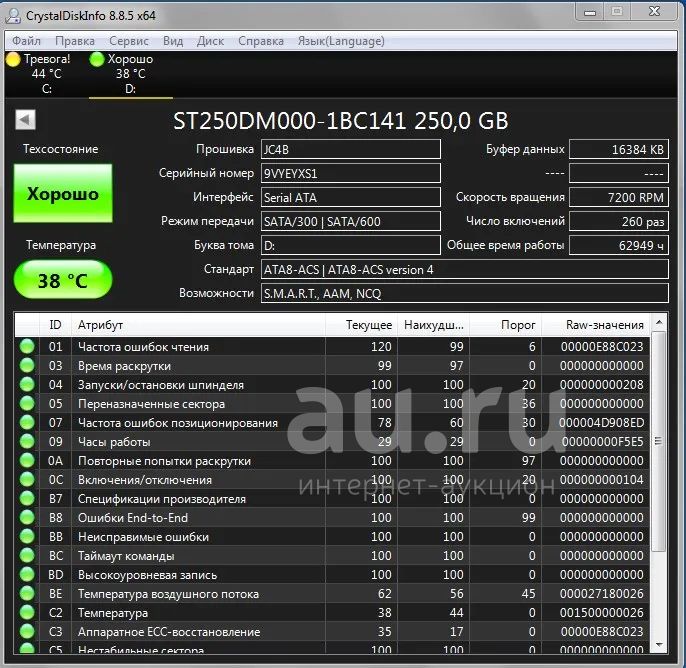Click status dot for attribute C2

pos(27,612)
